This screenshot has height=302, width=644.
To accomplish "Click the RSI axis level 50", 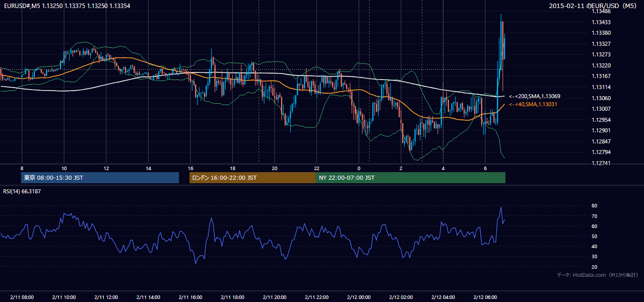I will (x=595, y=236).
